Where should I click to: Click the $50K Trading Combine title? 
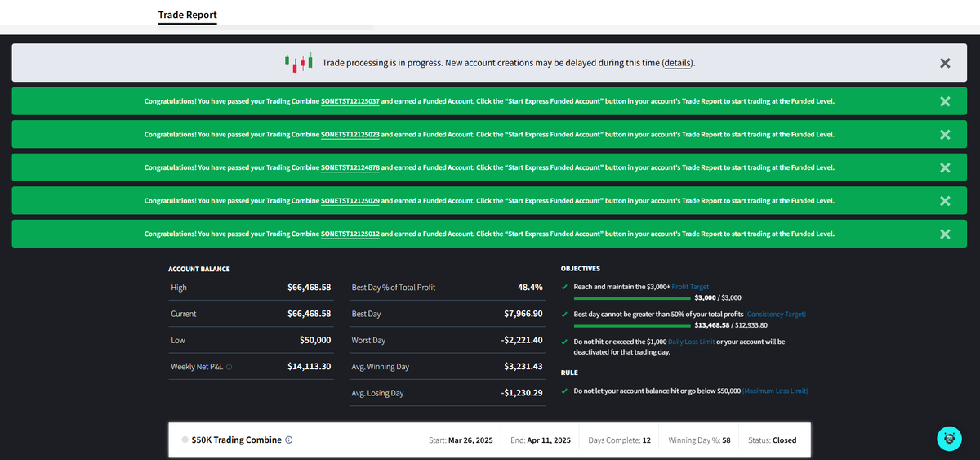pyautogui.click(x=236, y=440)
